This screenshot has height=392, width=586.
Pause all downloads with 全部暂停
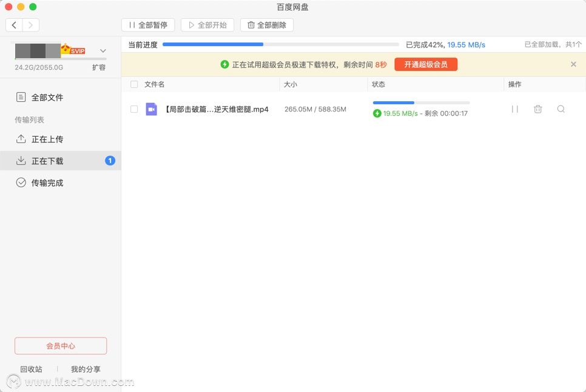tap(148, 25)
